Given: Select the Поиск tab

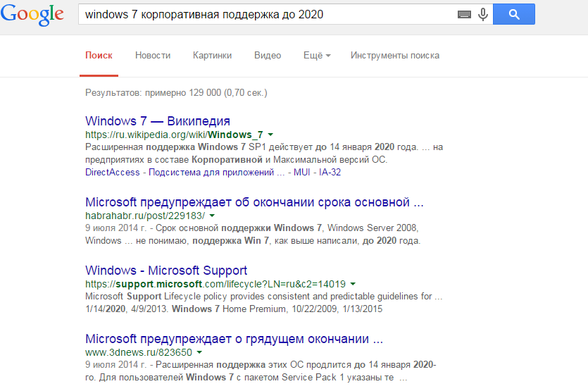Looking at the screenshot, I should pos(99,56).
